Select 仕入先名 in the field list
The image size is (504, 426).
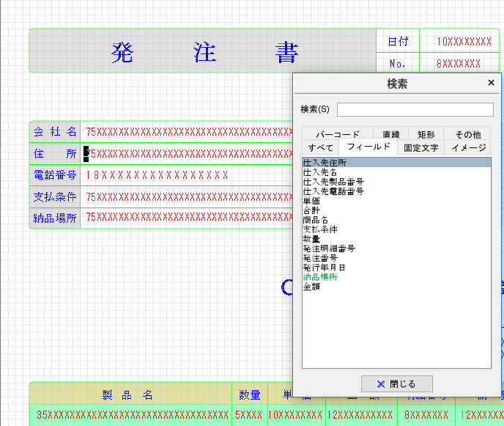tap(396, 172)
